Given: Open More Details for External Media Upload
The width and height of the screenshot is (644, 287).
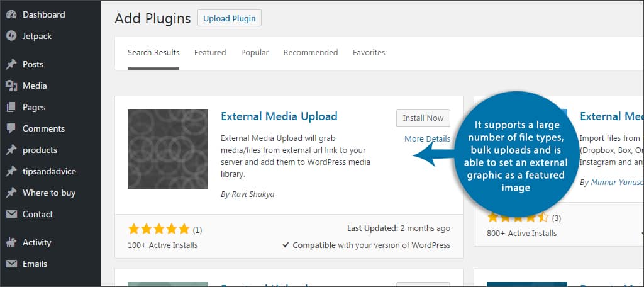Looking at the screenshot, I should (427, 138).
